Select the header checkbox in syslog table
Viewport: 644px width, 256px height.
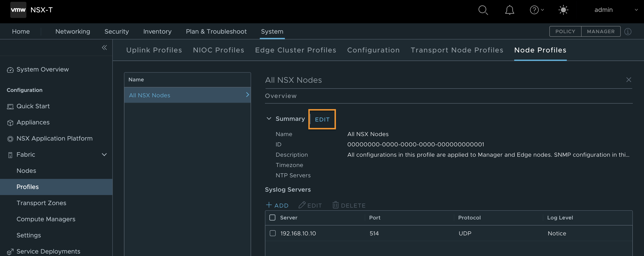(272, 218)
